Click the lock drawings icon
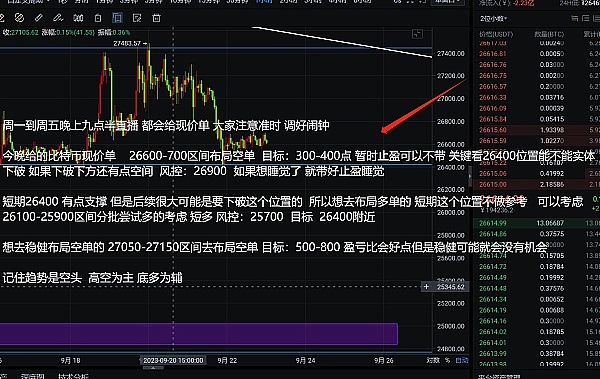The height and width of the screenshot is (379, 600). pyautogui.click(x=98, y=18)
